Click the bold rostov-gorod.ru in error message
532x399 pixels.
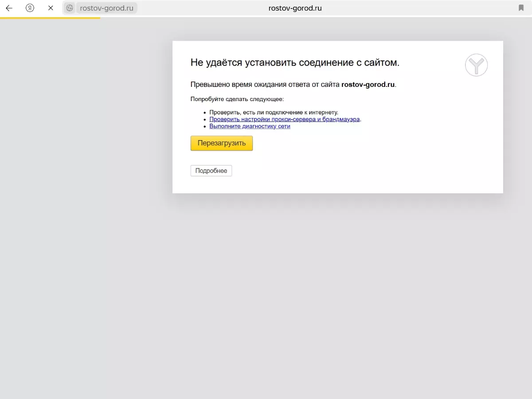click(368, 85)
